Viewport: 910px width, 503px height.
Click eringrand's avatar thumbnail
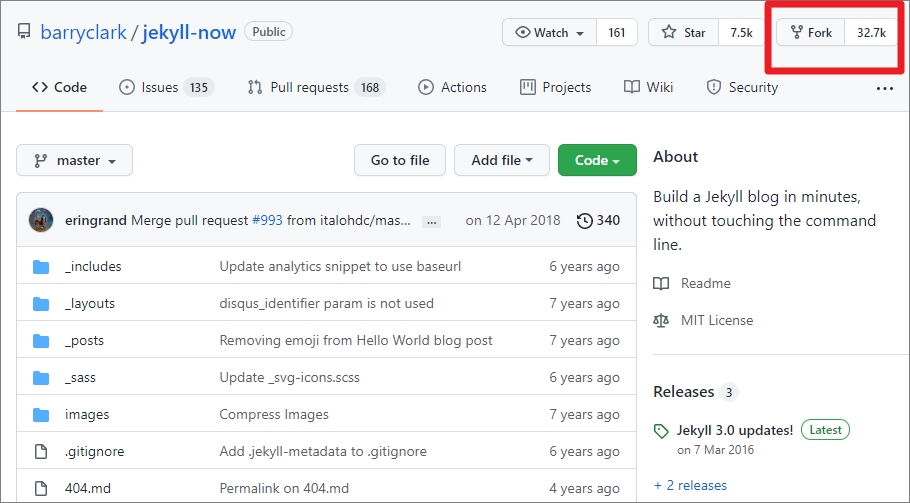(41, 220)
